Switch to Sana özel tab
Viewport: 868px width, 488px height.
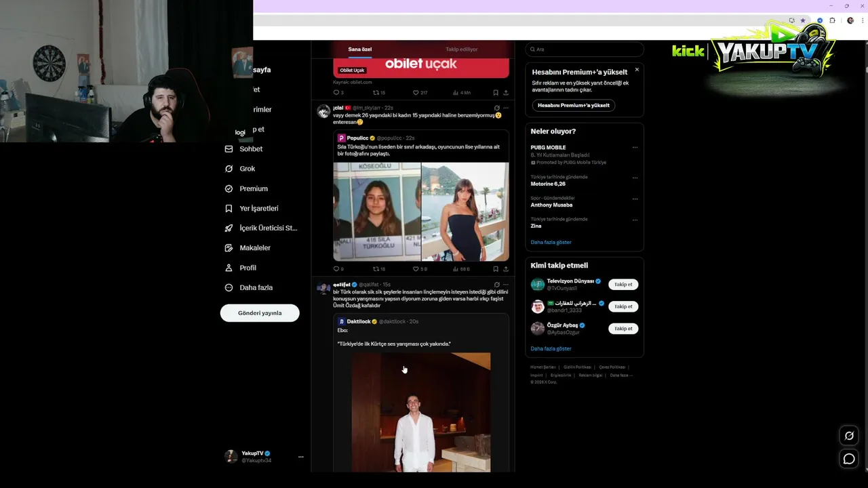(x=360, y=49)
